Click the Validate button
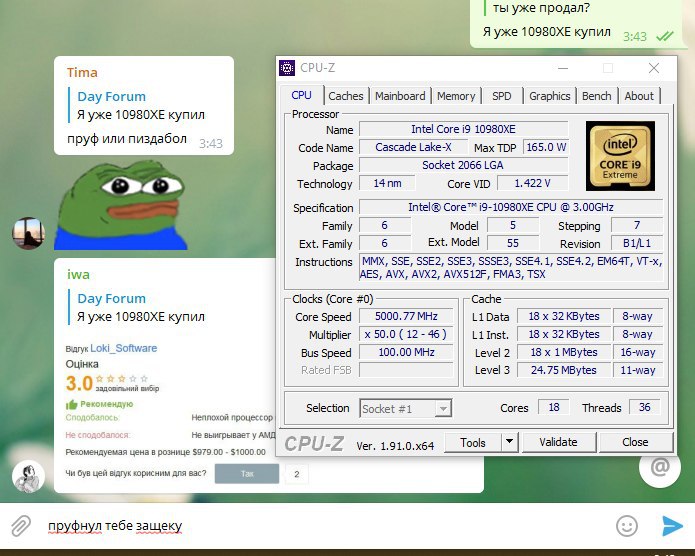The width and height of the screenshot is (695, 556). pyautogui.click(x=558, y=442)
